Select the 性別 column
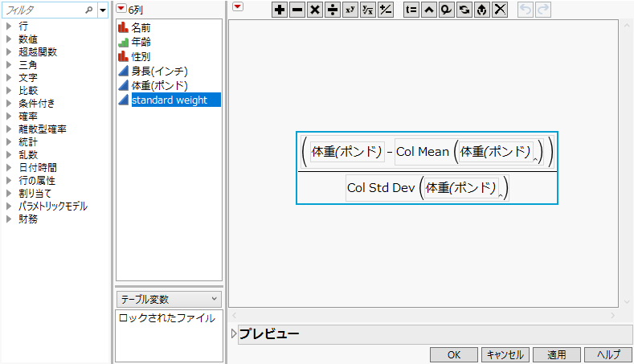The width and height of the screenshot is (634, 364). tap(141, 56)
